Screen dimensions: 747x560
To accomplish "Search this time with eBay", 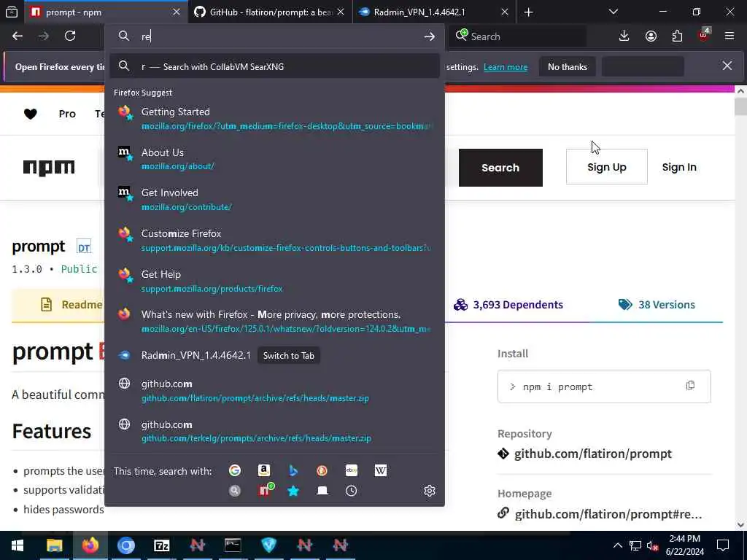I will [352, 470].
